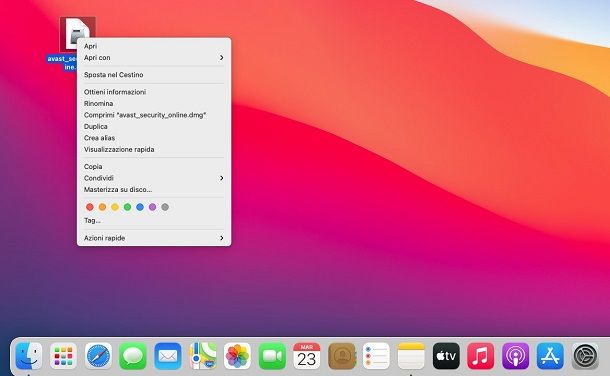This screenshot has width=610, height=376.
Task: Click the avast file name label
Action: pos(62,63)
